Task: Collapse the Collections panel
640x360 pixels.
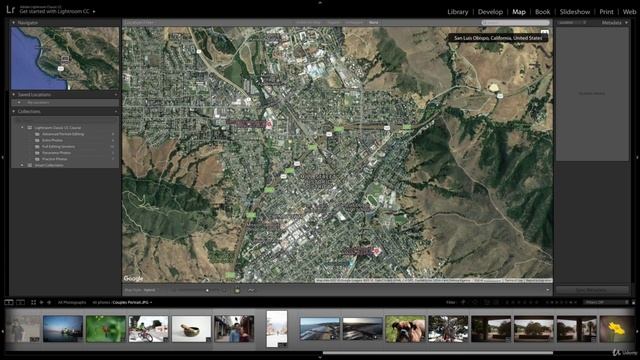Action: (13, 111)
